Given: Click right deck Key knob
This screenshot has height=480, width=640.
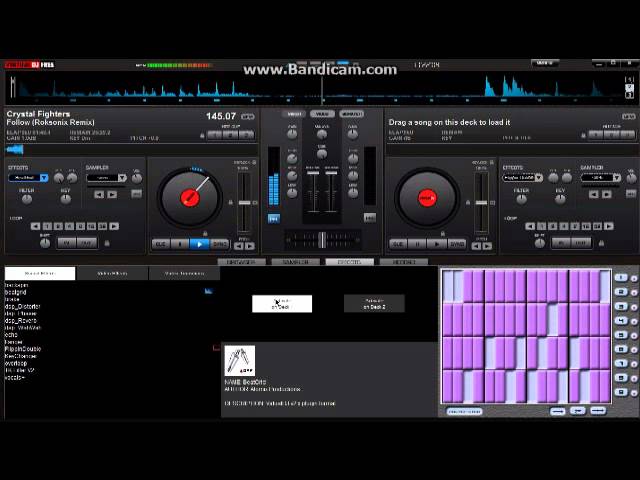Looking at the screenshot, I should coord(560,199).
